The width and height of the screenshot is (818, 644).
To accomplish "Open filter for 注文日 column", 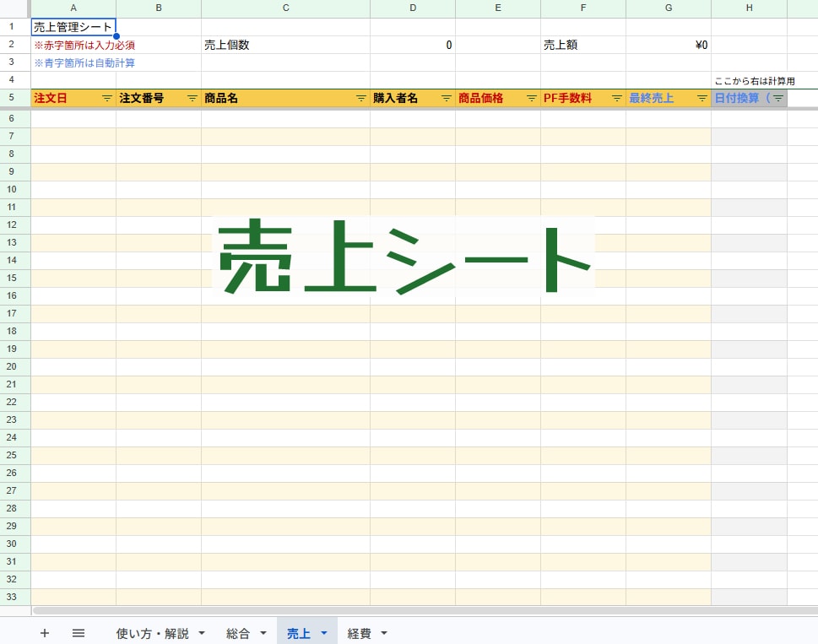I will click(107, 98).
